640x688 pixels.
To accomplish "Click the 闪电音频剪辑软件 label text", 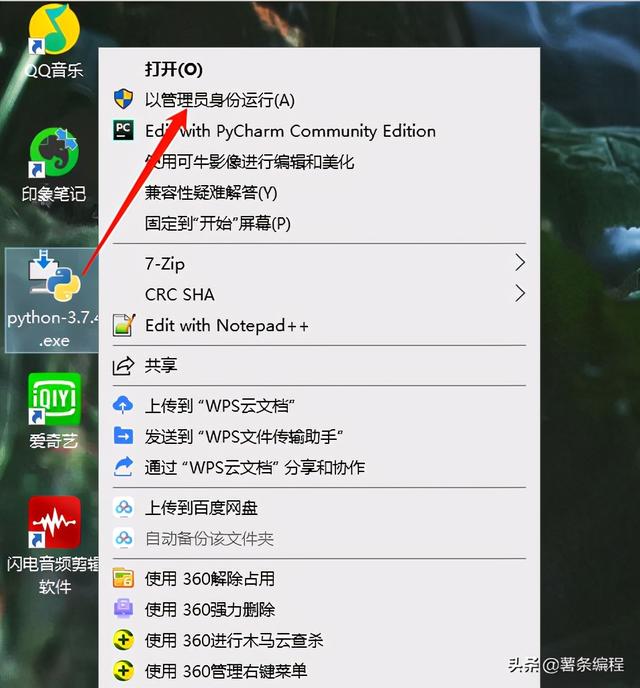I will 54,575.
